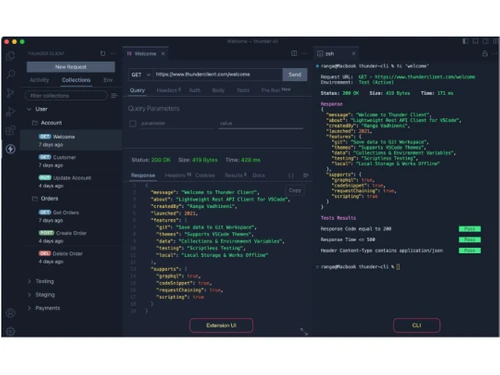Close the zsh terminal tab
The width and height of the screenshot is (500, 375).
pyautogui.click(x=354, y=54)
